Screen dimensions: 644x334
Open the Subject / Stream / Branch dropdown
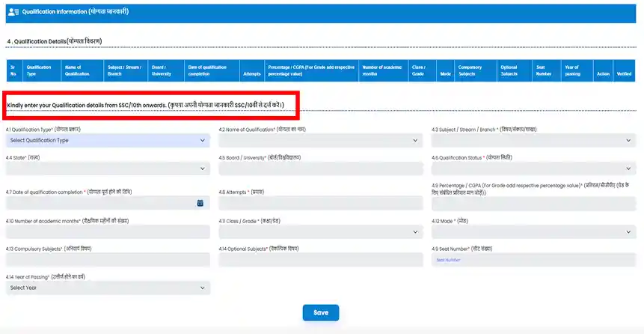point(533,140)
